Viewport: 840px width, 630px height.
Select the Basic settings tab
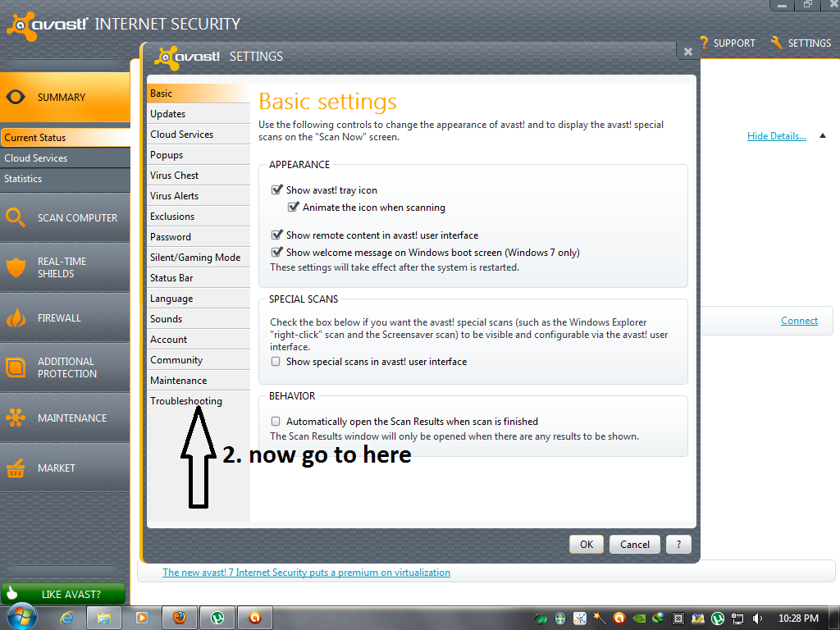(199, 94)
